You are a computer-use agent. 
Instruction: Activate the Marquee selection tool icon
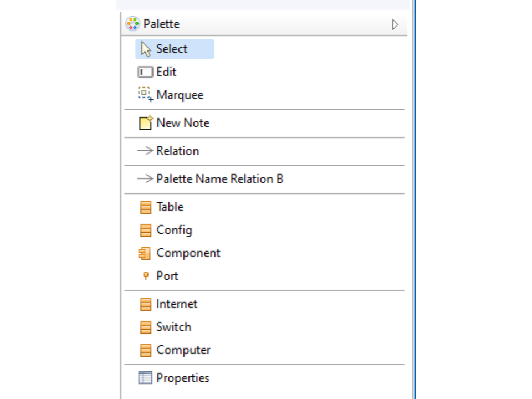[145, 95]
